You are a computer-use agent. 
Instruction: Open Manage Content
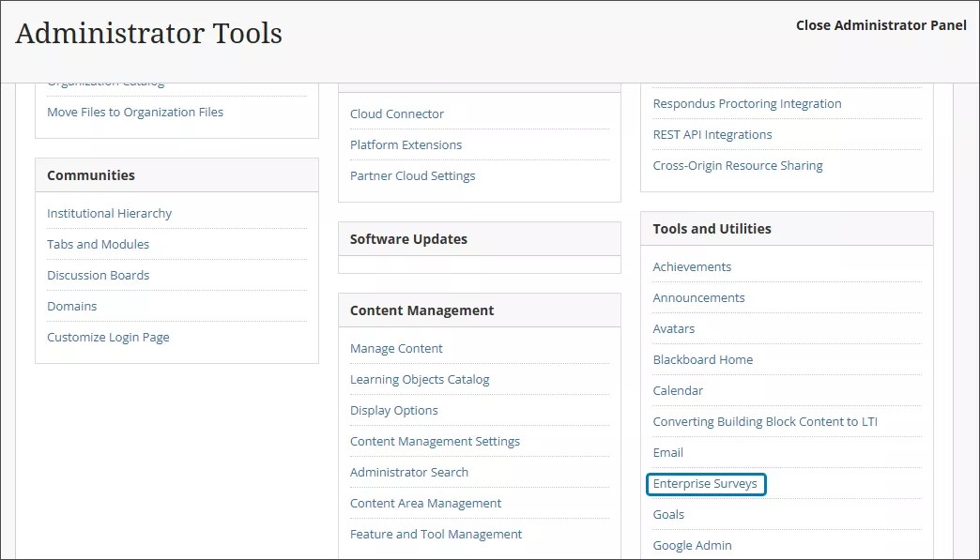coord(396,348)
